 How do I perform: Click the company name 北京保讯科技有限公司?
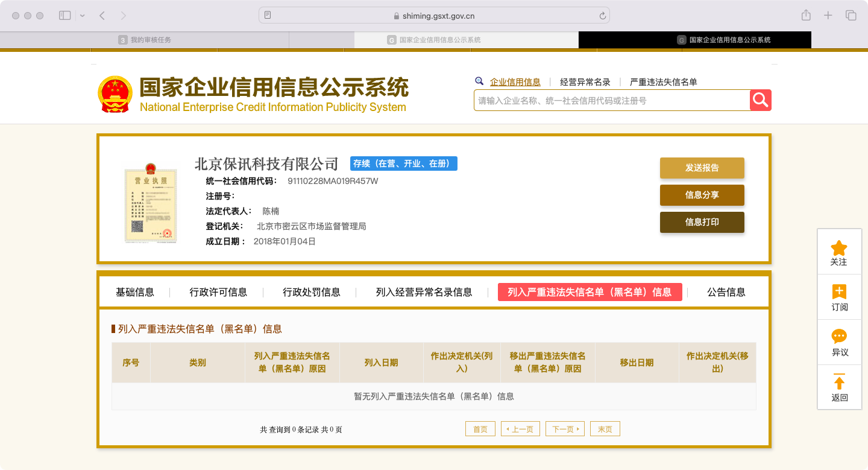pyautogui.click(x=267, y=164)
